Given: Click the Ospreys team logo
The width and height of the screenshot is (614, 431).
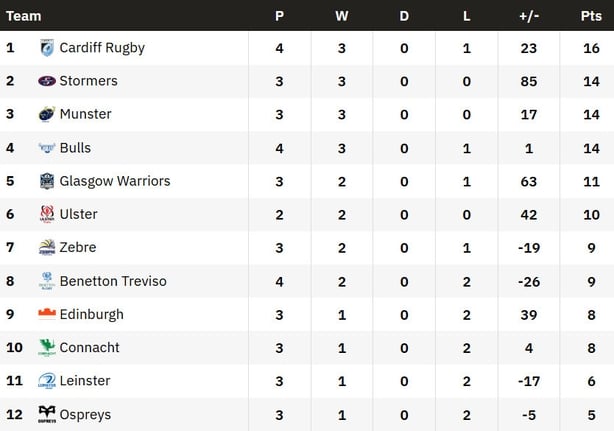Looking at the screenshot, I should (x=46, y=414).
